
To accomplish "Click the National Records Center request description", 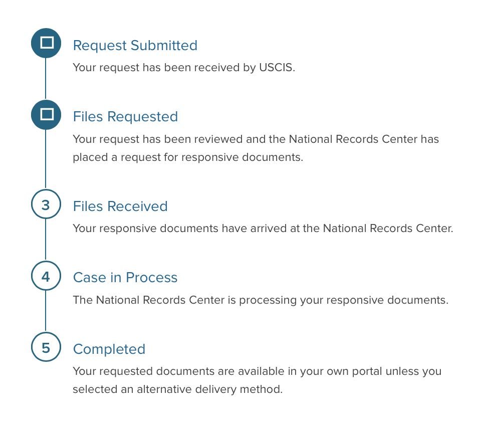I will 256,148.
